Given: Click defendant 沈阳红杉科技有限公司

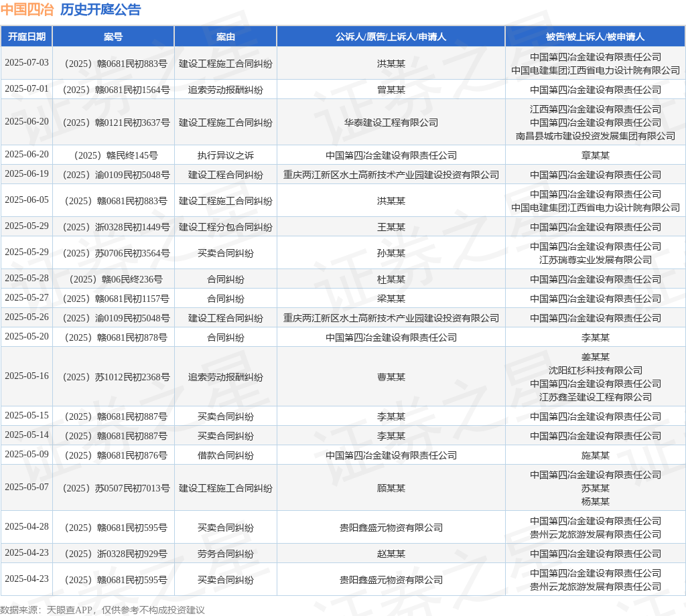Looking at the screenshot, I should (x=596, y=370).
